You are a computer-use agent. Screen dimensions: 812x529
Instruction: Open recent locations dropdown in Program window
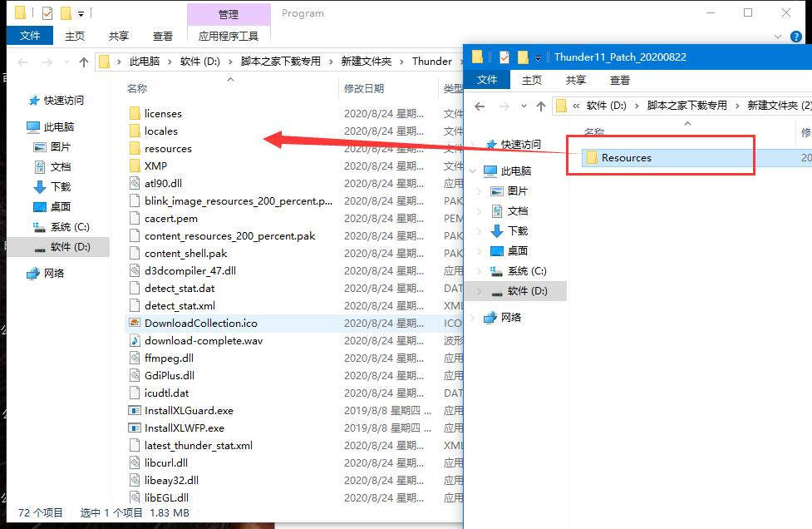[66, 62]
